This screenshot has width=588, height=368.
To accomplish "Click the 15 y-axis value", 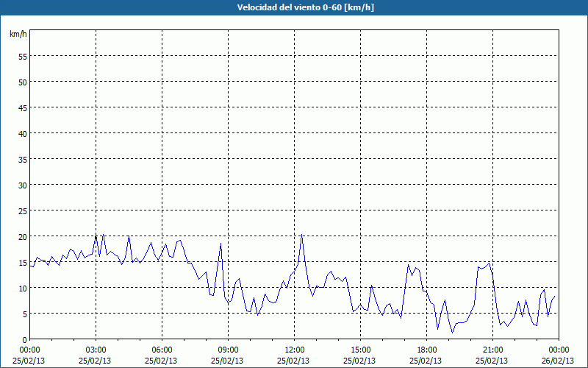I will click(x=23, y=262).
